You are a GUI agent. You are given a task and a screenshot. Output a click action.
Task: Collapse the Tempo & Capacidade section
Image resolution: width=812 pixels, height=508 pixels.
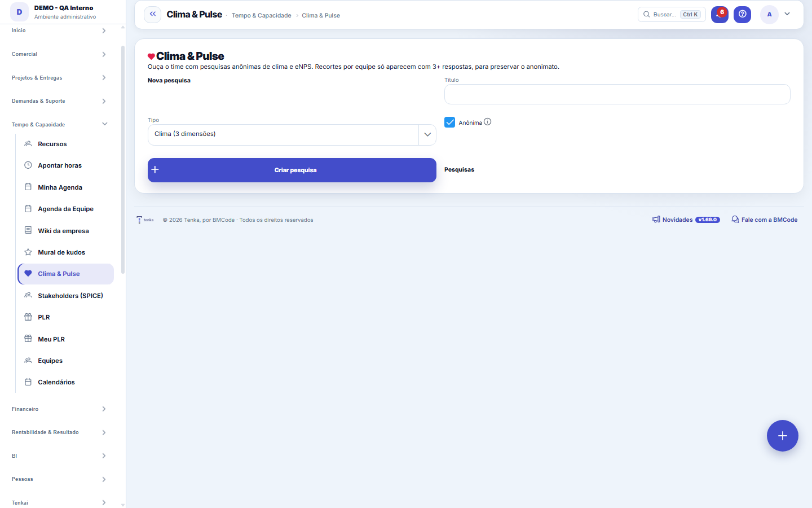pos(59,124)
